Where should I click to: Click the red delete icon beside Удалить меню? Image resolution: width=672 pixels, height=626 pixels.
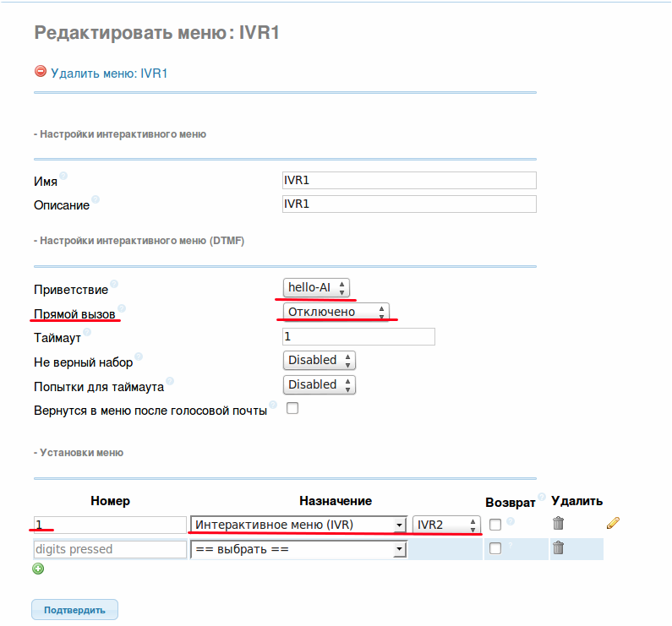point(40,73)
